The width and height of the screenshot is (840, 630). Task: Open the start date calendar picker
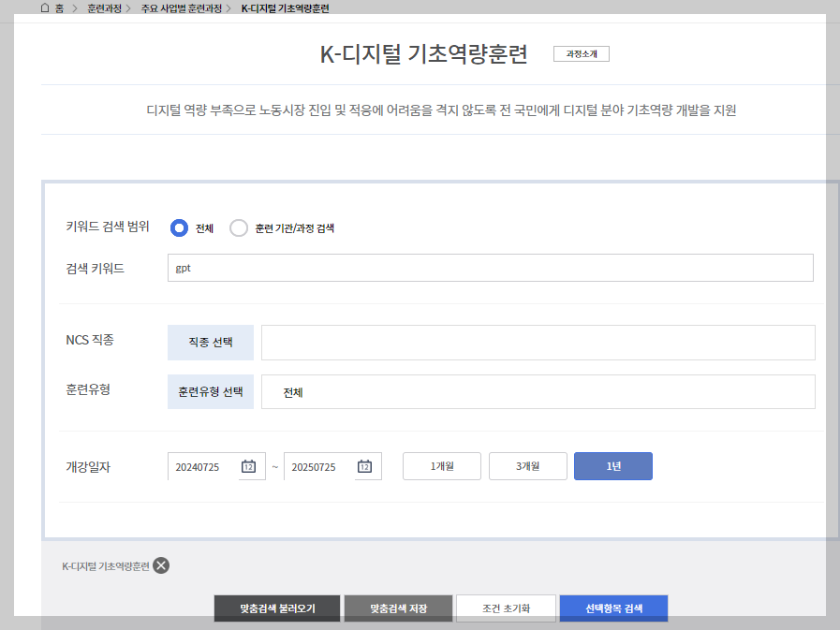tap(251, 465)
